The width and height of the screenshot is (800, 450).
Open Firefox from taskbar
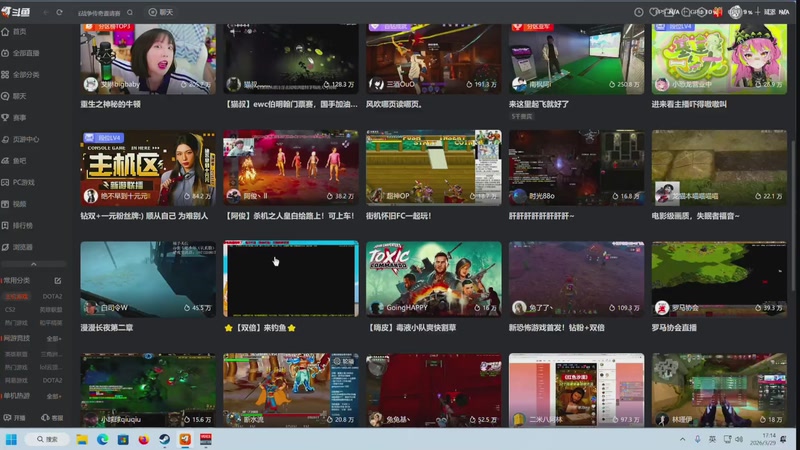point(144,439)
